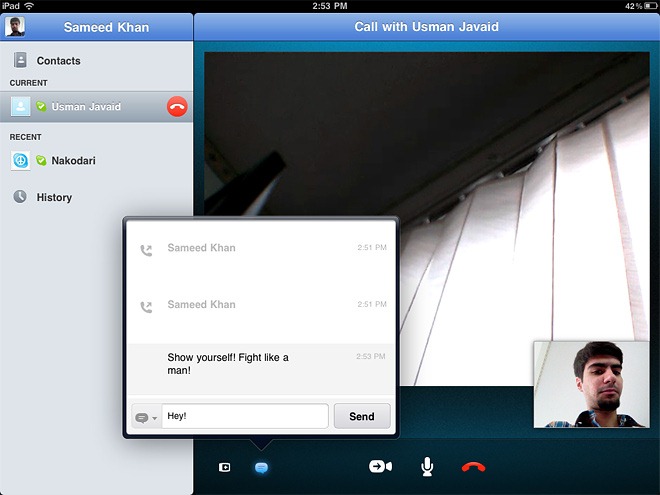Click the 'Call with Usman Javaid' title

(x=426, y=27)
